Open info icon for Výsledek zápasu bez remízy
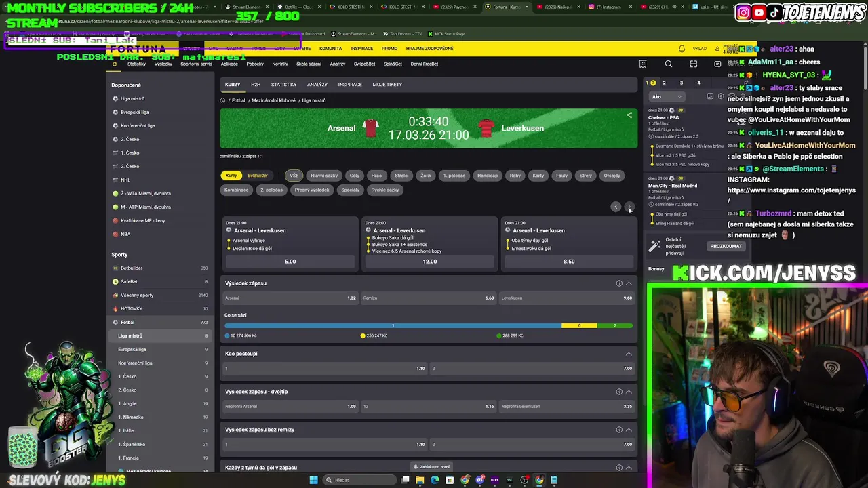 pyautogui.click(x=619, y=430)
